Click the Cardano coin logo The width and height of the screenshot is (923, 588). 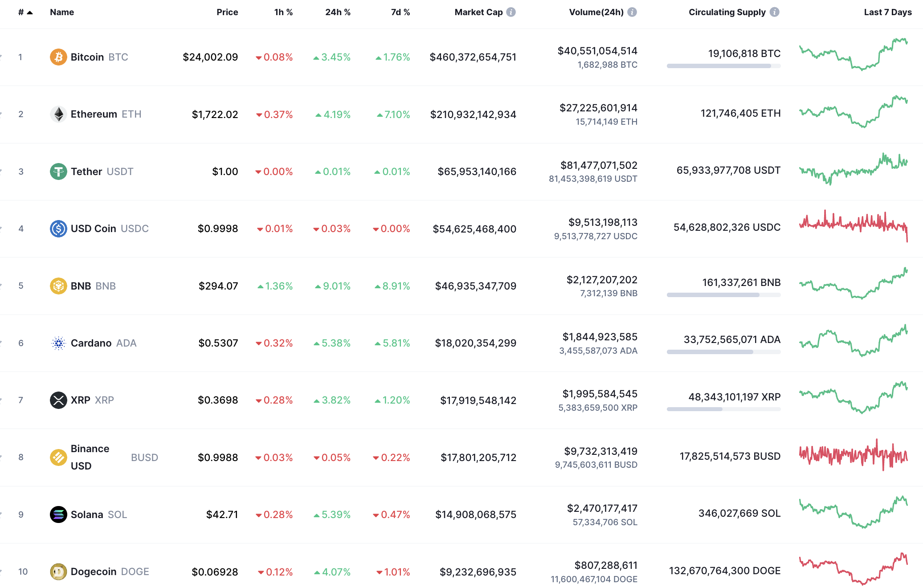pos(58,343)
